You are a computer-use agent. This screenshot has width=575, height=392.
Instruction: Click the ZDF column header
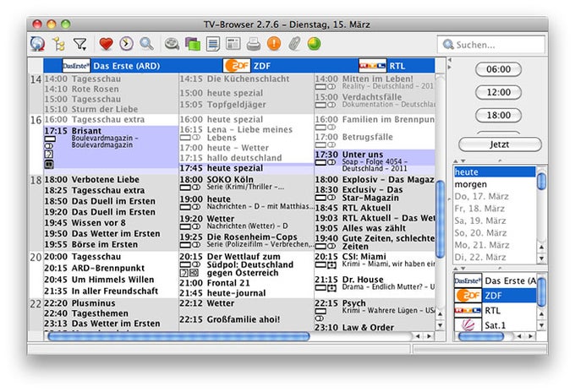[x=246, y=66]
